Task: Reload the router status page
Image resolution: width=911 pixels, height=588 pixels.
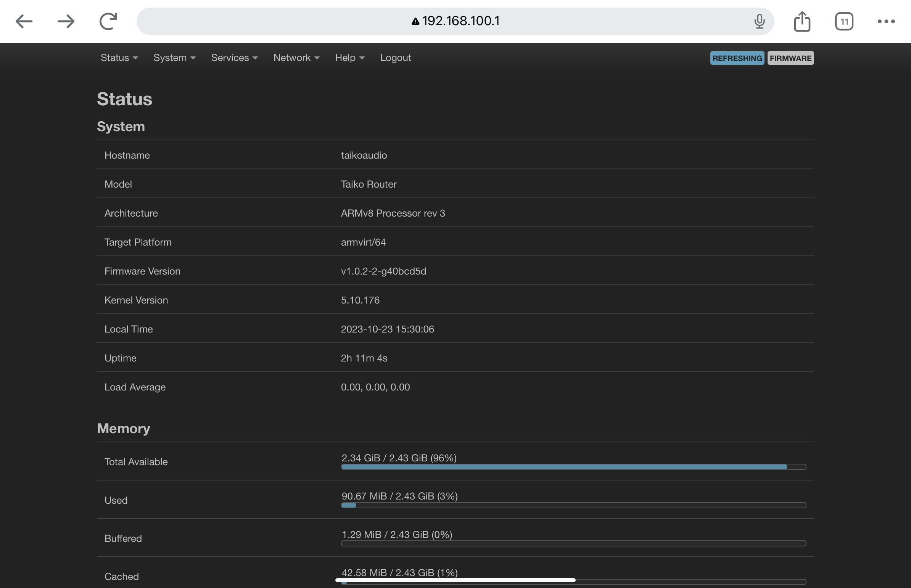Action: (x=108, y=21)
